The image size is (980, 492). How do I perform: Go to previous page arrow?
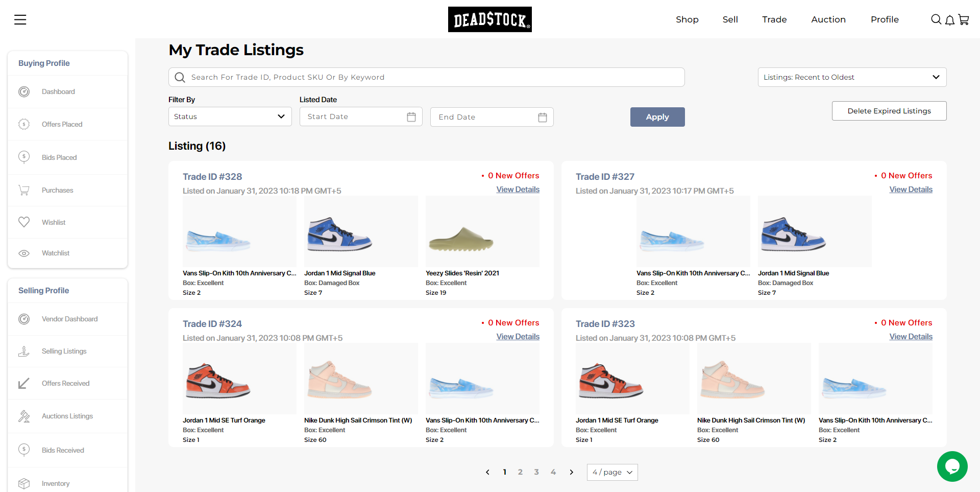point(487,472)
